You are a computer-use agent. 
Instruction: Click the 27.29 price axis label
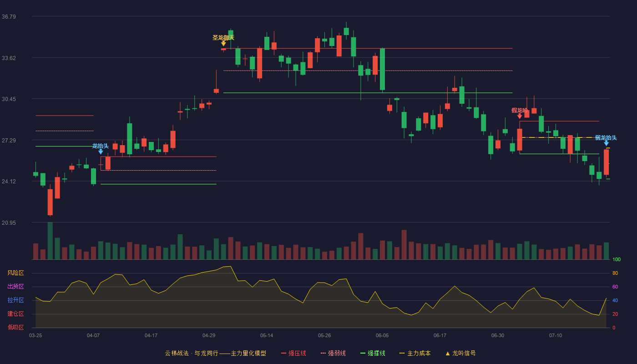point(9,140)
